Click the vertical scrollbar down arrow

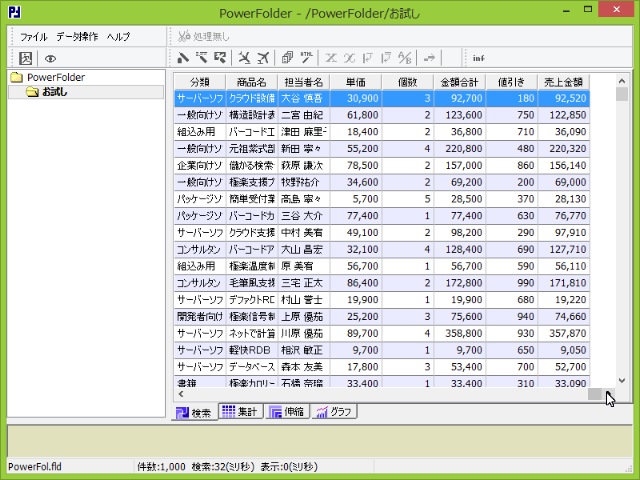click(622, 380)
